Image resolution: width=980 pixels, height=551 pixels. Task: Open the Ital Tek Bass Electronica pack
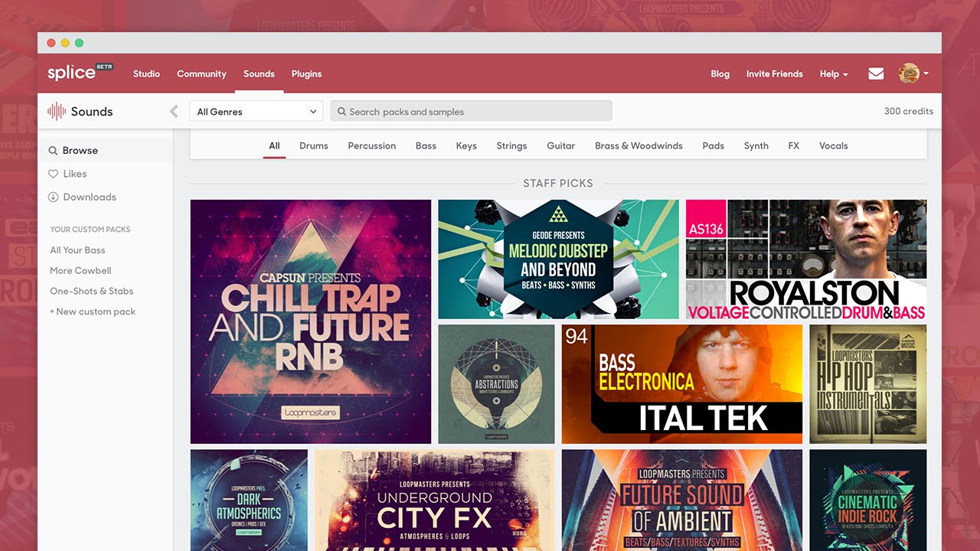tap(682, 384)
